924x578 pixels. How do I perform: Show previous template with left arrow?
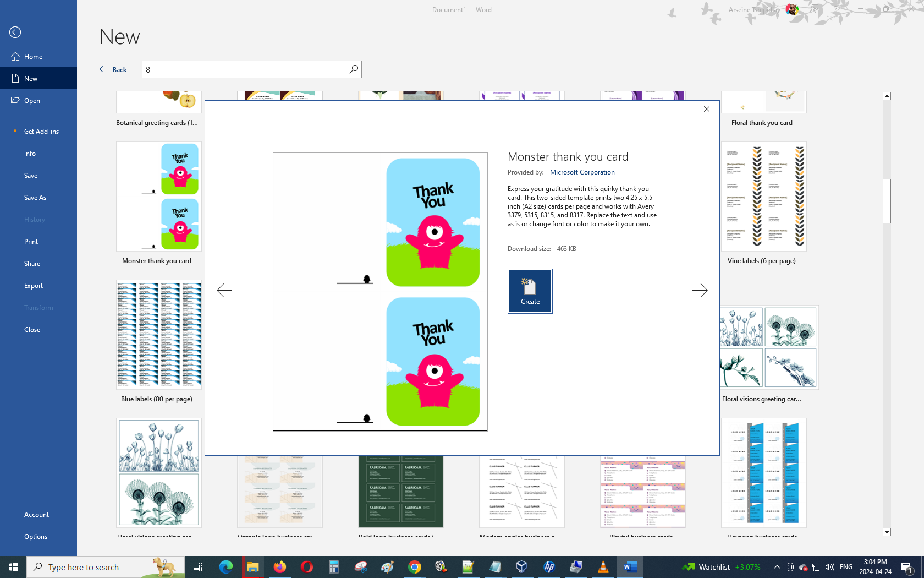[224, 290]
